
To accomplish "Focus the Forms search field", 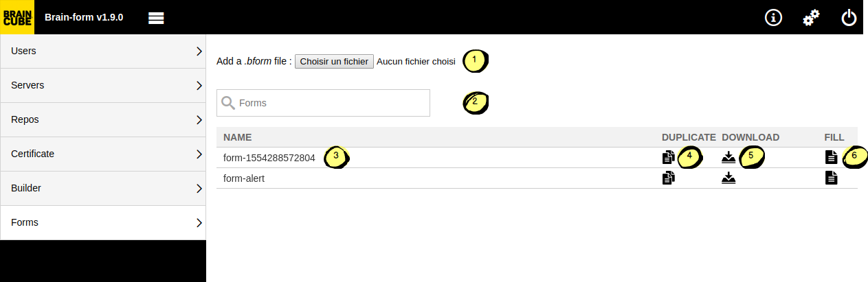I will (331, 103).
